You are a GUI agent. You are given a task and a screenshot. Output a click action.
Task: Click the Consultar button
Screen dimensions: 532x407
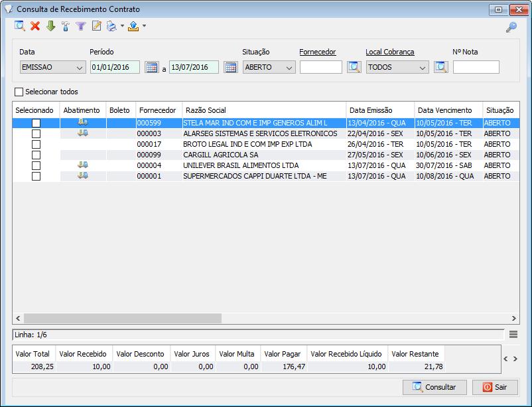pos(434,387)
